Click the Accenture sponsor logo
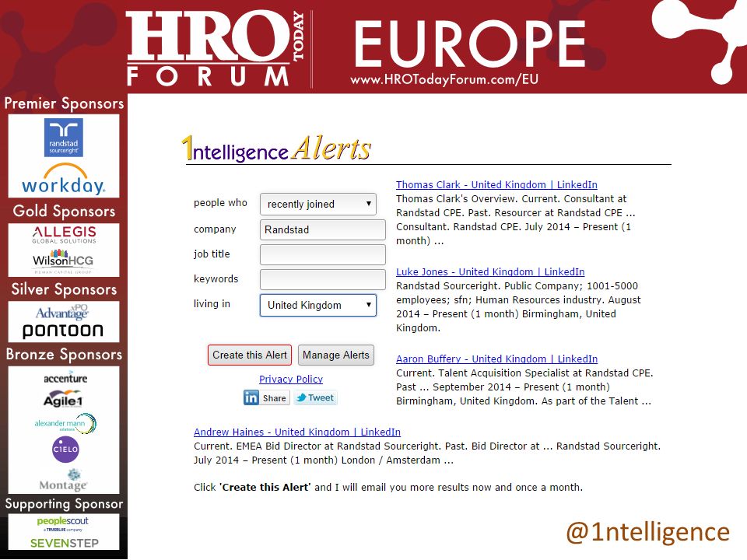The image size is (747, 560). coord(65,379)
